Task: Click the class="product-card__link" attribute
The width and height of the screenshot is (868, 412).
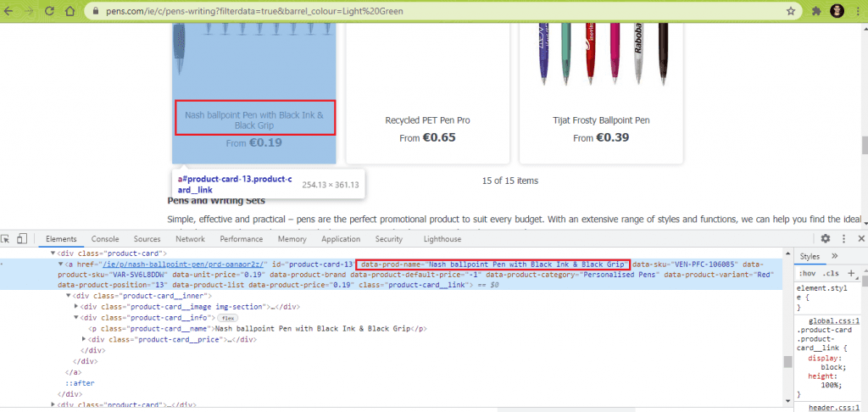Action: 415,285
